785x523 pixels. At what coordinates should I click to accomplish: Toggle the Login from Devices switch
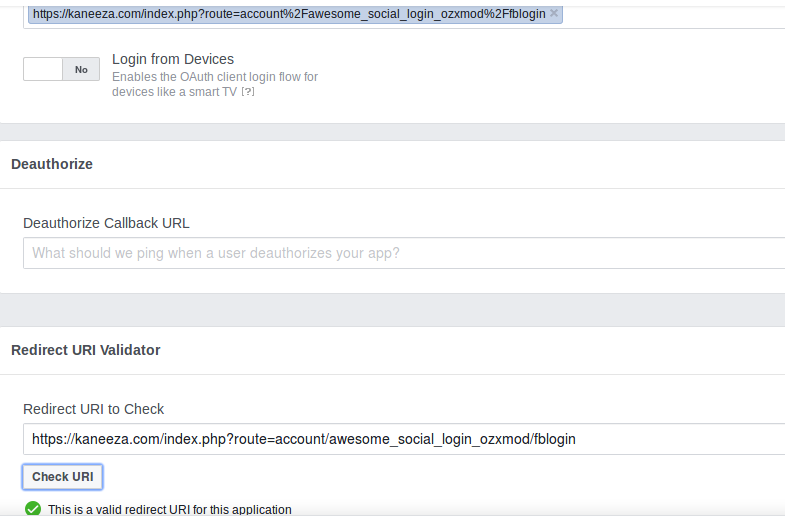point(61,69)
